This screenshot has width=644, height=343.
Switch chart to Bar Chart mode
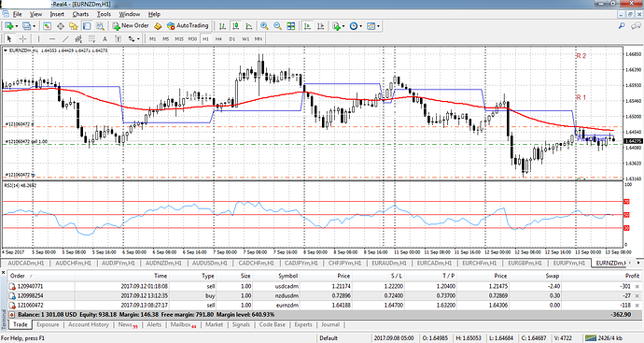click(222, 26)
